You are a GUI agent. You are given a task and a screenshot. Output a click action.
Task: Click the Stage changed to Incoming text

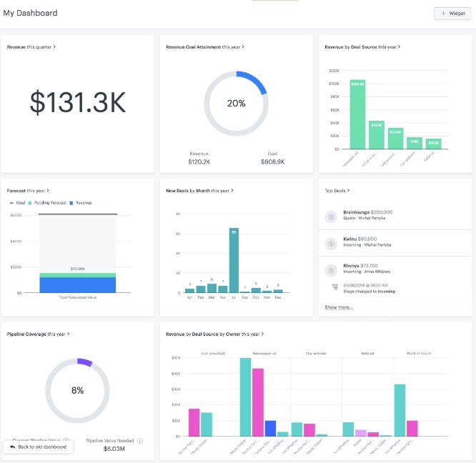[369, 292]
